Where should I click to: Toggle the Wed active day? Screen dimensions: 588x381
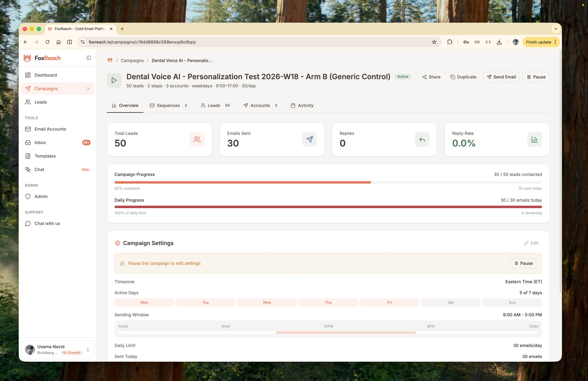click(x=267, y=302)
